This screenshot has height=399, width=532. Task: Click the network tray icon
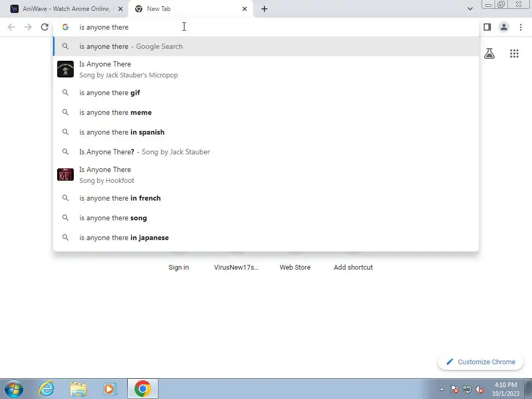tap(467, 389)
